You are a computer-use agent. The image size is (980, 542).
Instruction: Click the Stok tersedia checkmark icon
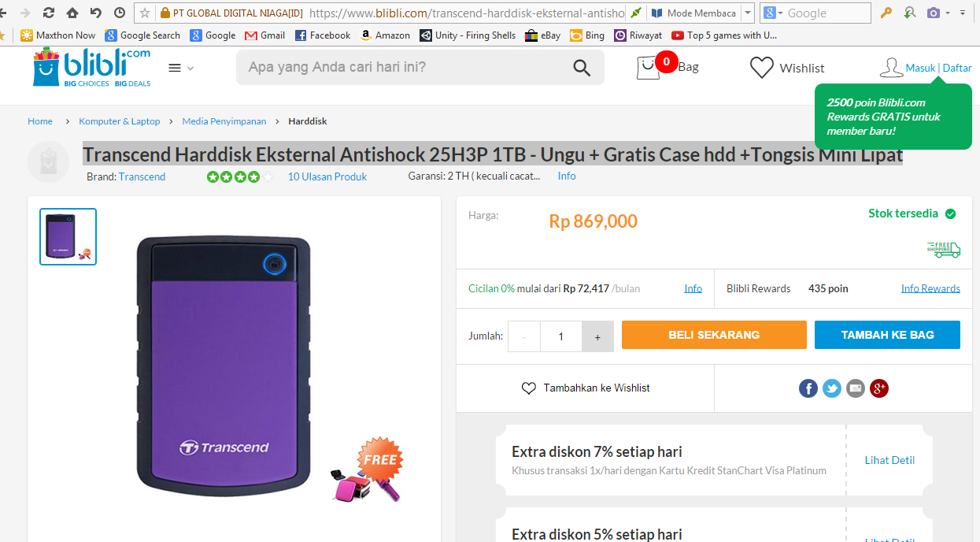pyautogui.click(x=950, y=214)
